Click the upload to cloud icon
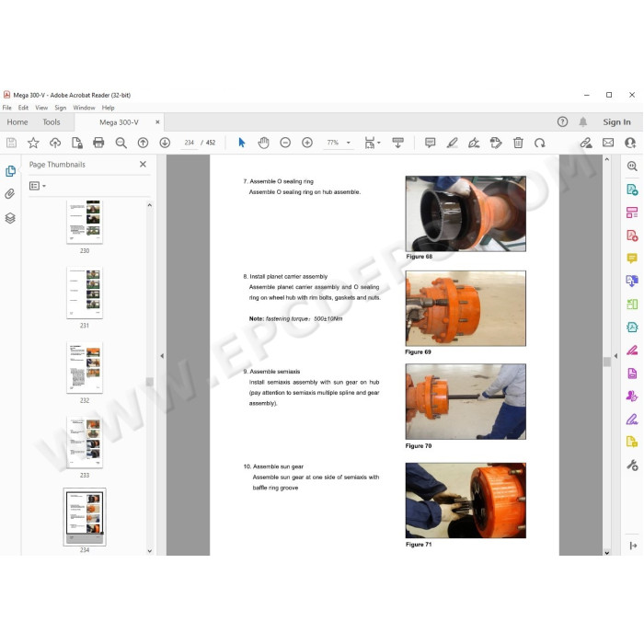644x644 pixels. [x=55, y=143]
